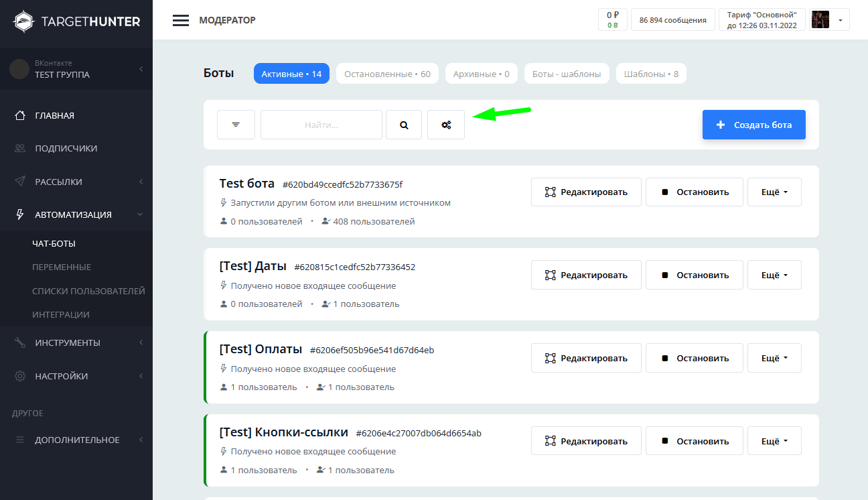This screenshot has height=500, width=868.
Task: Open the filter icon button
Action: tap(236, 125)
